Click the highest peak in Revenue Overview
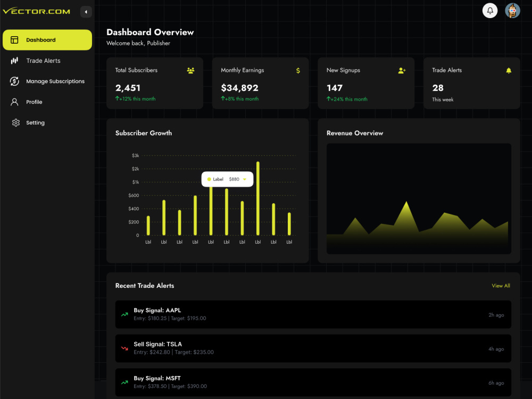Image resolution: width=532 pixels, height=399 pixels. (x=406, y=203)
